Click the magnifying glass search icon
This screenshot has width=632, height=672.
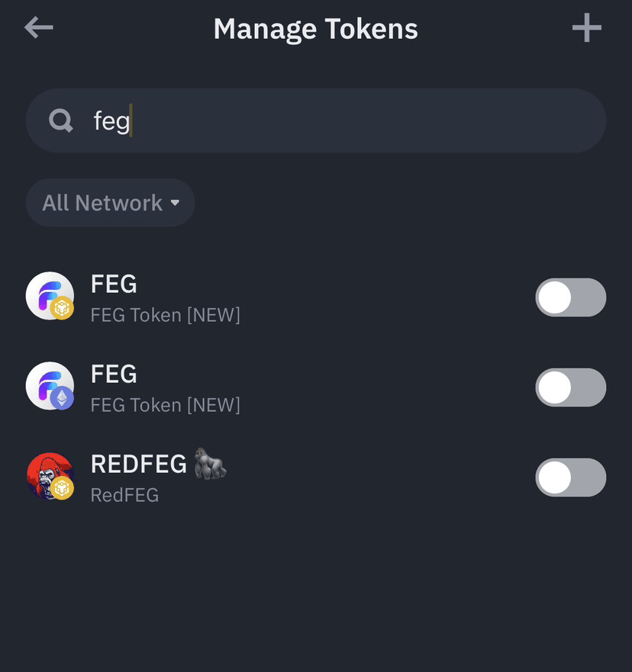(x=60, y=121)
